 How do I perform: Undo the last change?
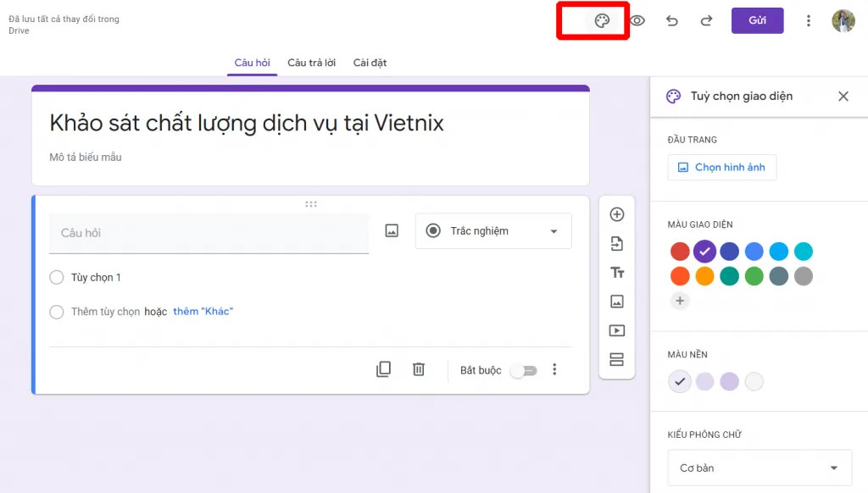coord(672,20)
